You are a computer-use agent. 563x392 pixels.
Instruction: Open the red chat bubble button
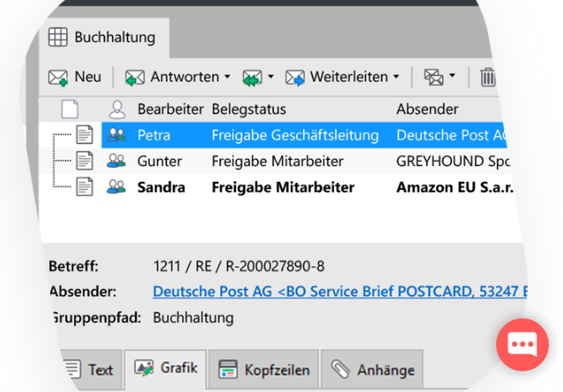pyautogui.click(x=522, y=345)
